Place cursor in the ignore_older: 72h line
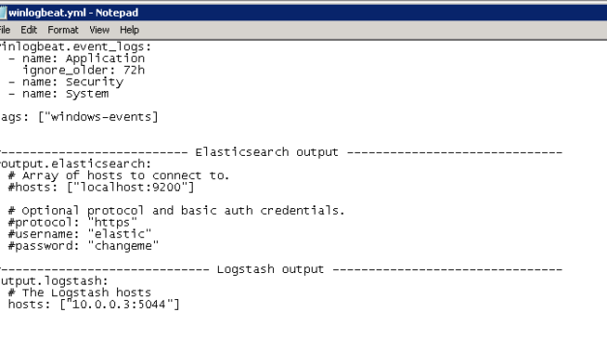The image size is (607, 364). click(x=83, y=70)
